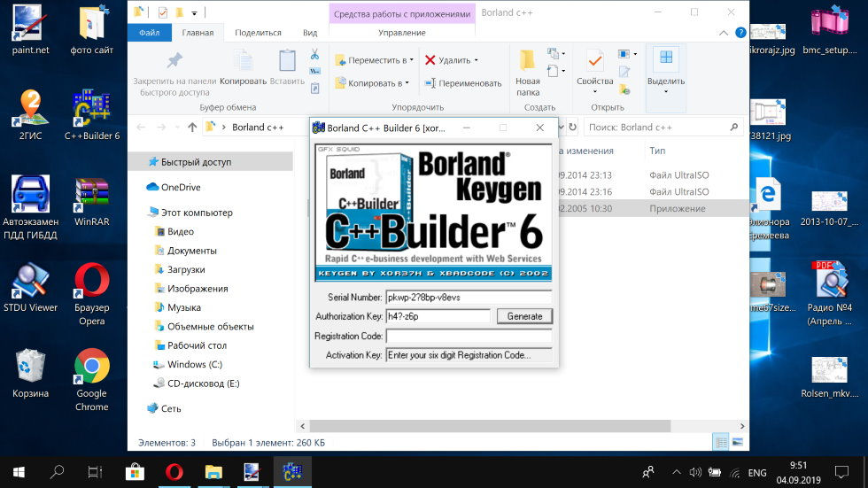This screenshot has width=868, height=488.
Task: Open Переместить в dropdown
Action: pyautogui.click(x=374, y=59)
